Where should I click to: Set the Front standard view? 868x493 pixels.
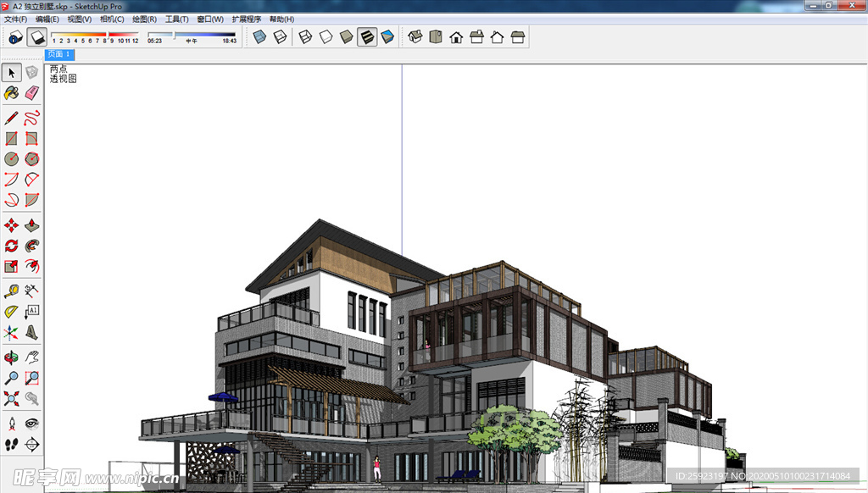pos(456,37)
